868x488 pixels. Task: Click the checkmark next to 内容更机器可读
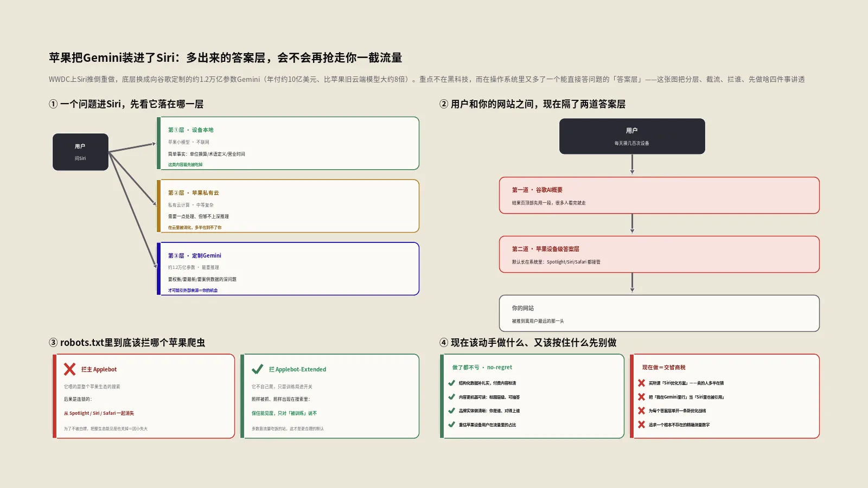click(x=451, y=397)
